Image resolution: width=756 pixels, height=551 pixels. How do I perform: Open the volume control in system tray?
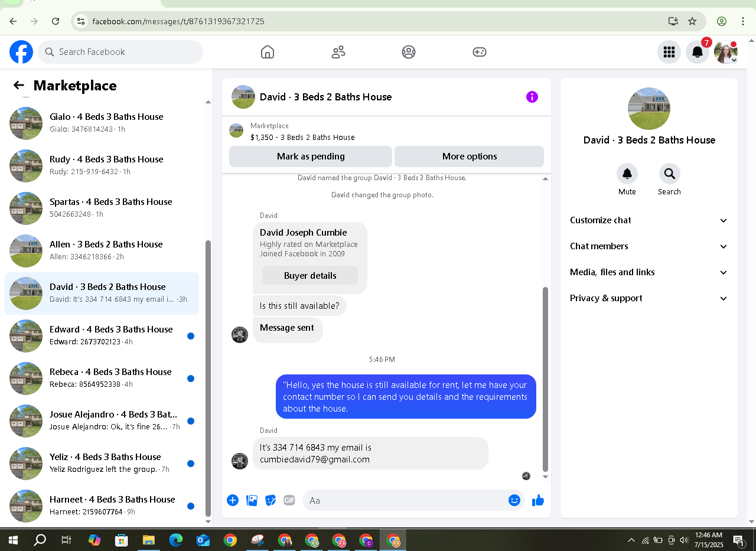684,540
